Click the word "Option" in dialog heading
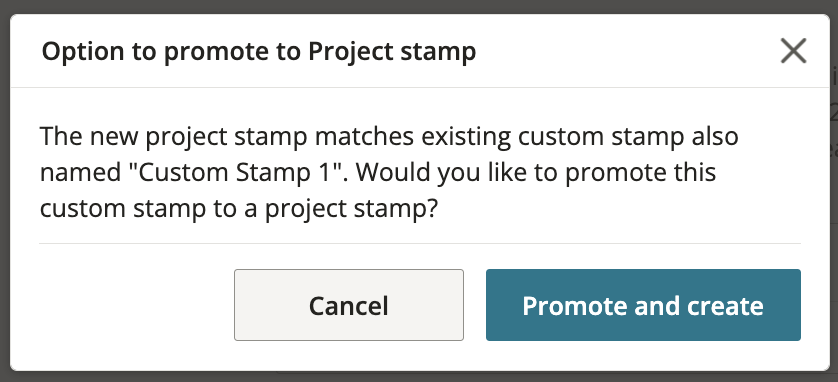Image resolution: width=838 pixels, height=382 pixels. [72, 52]
